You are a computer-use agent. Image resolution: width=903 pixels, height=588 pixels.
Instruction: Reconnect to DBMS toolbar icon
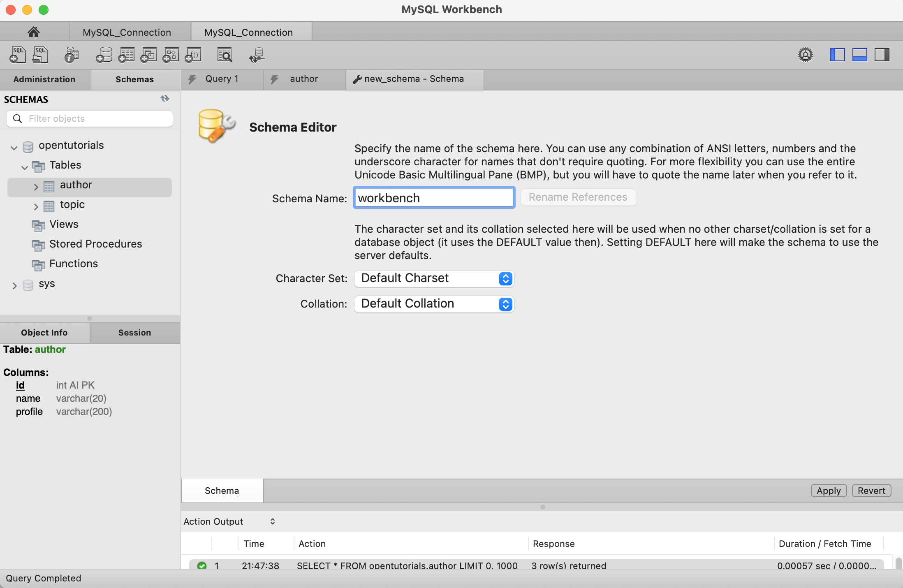(x=257, y=55)
